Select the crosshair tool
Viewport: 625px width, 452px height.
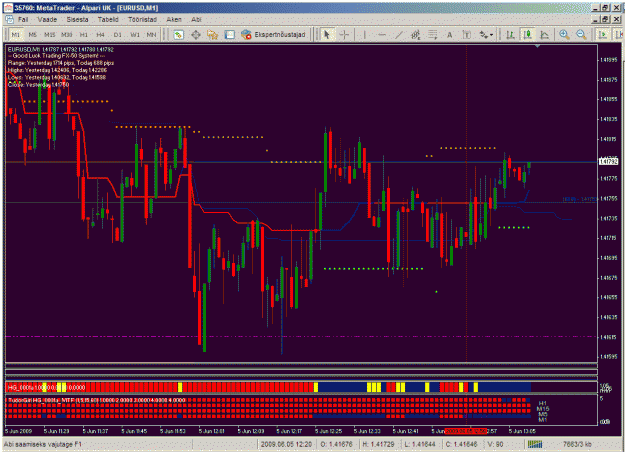point(344,35)
